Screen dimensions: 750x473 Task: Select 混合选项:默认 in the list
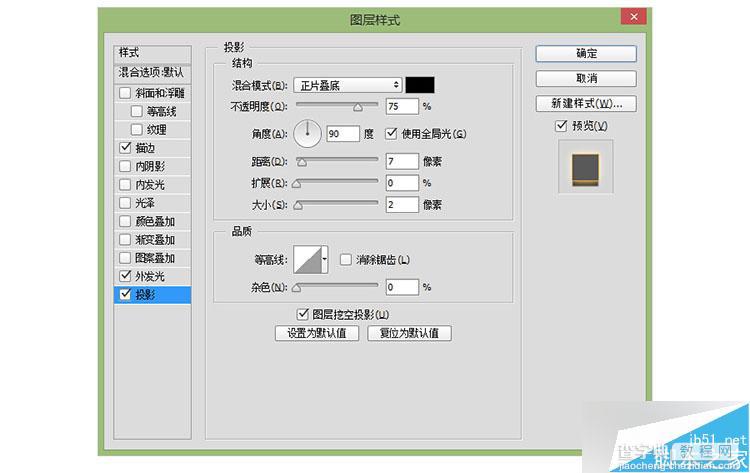[x=153, y=73]
